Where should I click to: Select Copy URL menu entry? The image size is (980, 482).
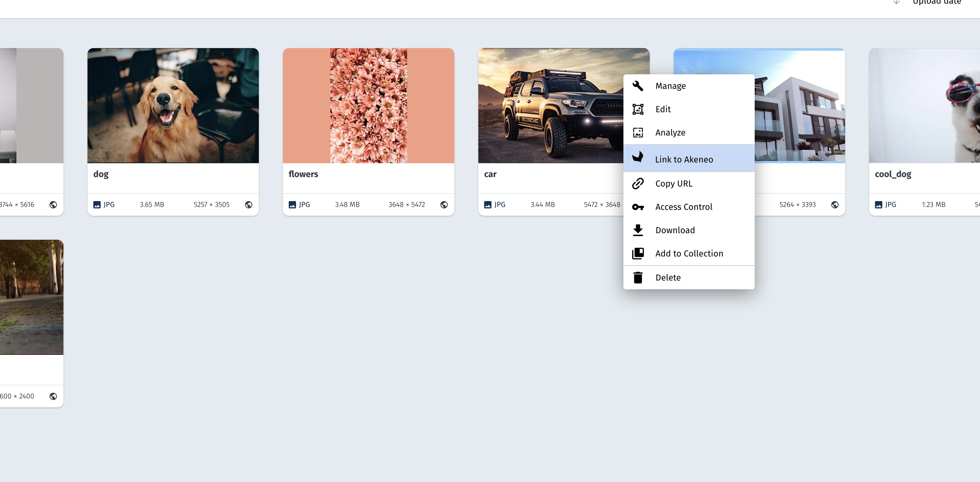point(689,184)
